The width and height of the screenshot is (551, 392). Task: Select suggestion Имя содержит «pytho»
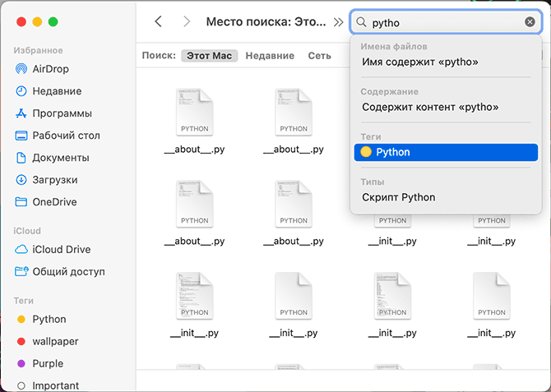tap(446, 62)
